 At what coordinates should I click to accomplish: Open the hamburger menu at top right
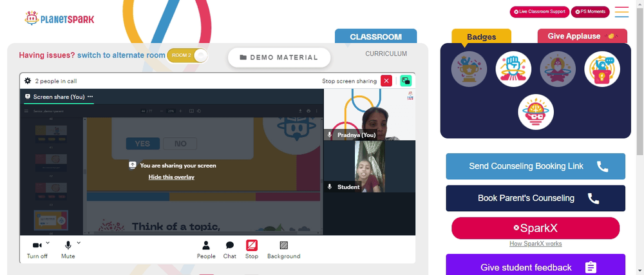tap(621, 12)
